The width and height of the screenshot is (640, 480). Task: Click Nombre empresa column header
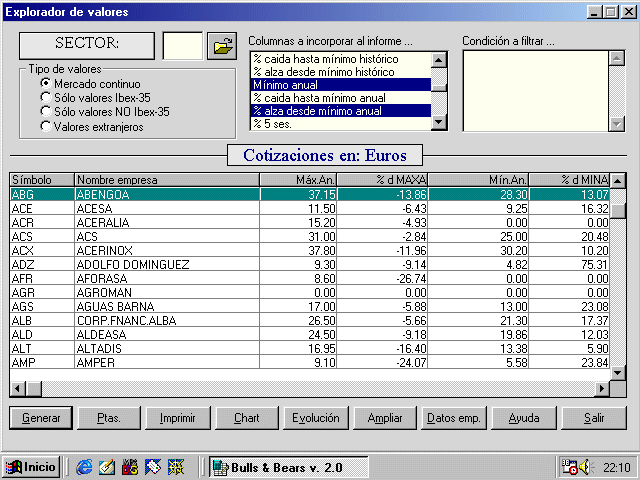(x=167, y=180)
